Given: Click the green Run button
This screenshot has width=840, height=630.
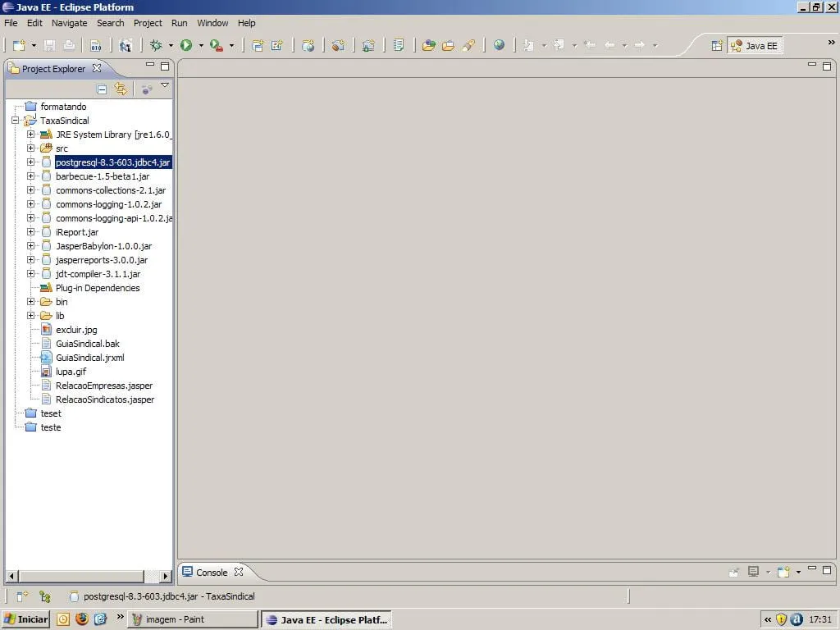Looking at the screenshot, I should click(186, 46).
